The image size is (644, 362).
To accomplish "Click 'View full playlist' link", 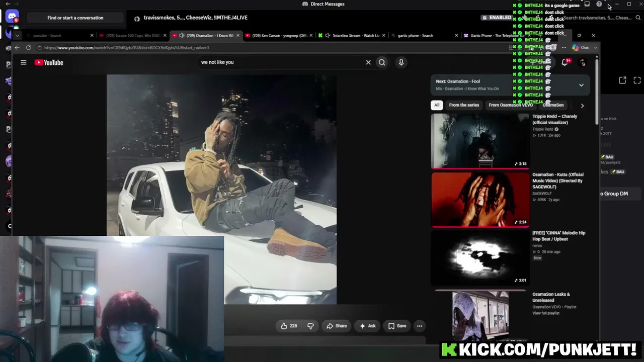I will (x=546, y=313).
